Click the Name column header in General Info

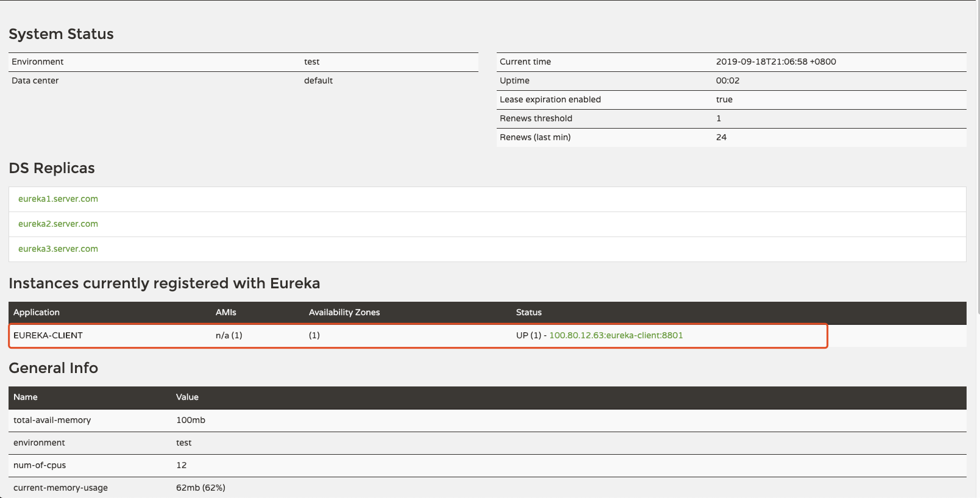(26, 397)
